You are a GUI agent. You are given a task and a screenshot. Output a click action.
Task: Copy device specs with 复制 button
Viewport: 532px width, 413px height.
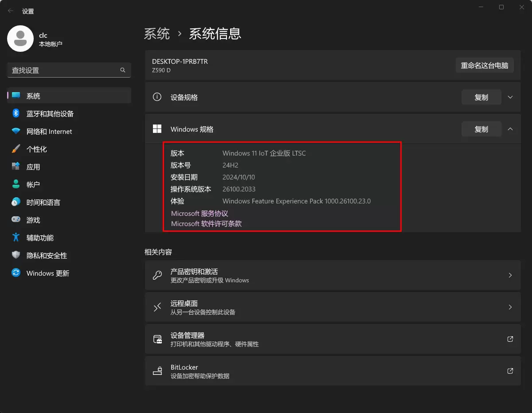pos(481,97)
